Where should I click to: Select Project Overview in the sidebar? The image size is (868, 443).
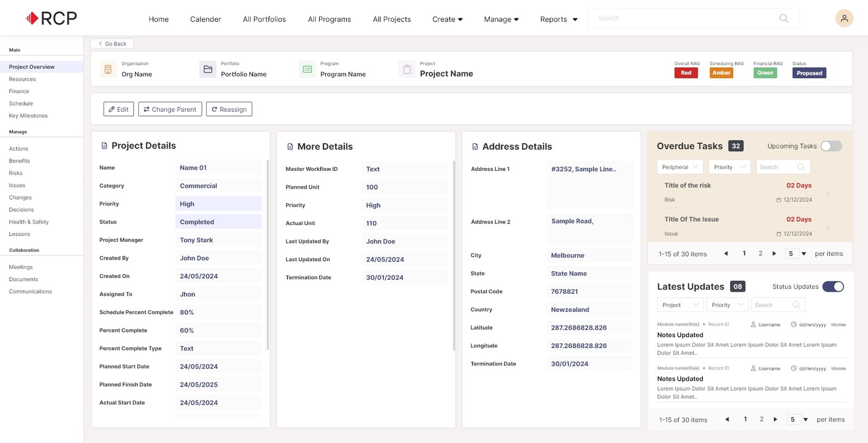pyautogui.click(x=42, y=67)
